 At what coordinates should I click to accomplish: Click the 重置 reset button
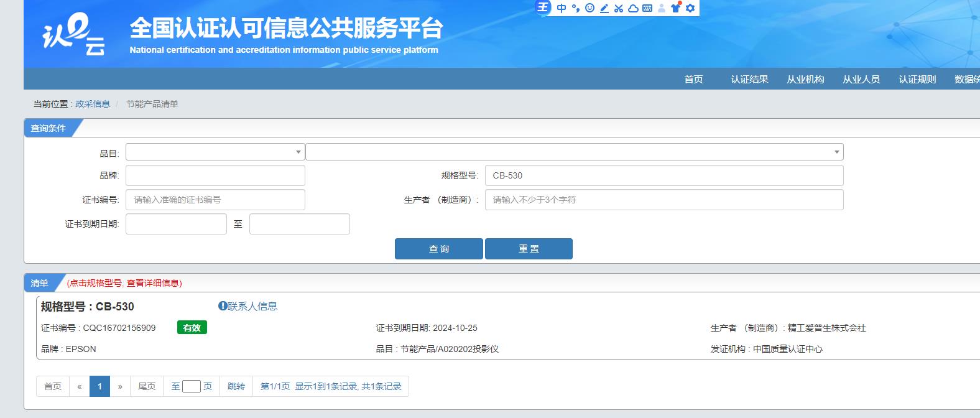click(x=529, y=249)
